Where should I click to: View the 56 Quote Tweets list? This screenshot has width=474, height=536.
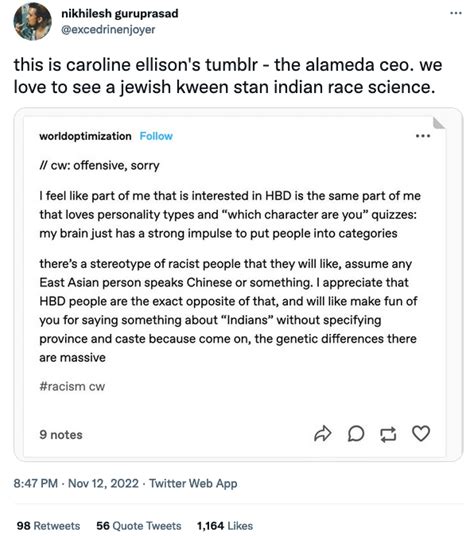tap(139, 525)
